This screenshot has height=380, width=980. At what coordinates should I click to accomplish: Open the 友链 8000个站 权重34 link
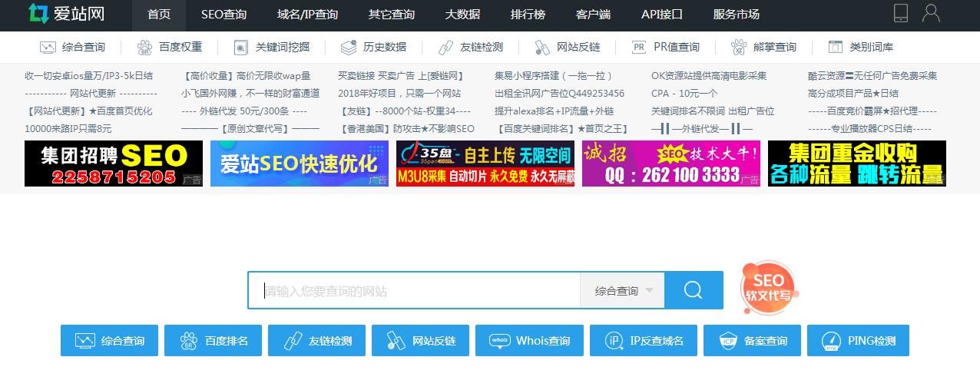coord(404,111)
